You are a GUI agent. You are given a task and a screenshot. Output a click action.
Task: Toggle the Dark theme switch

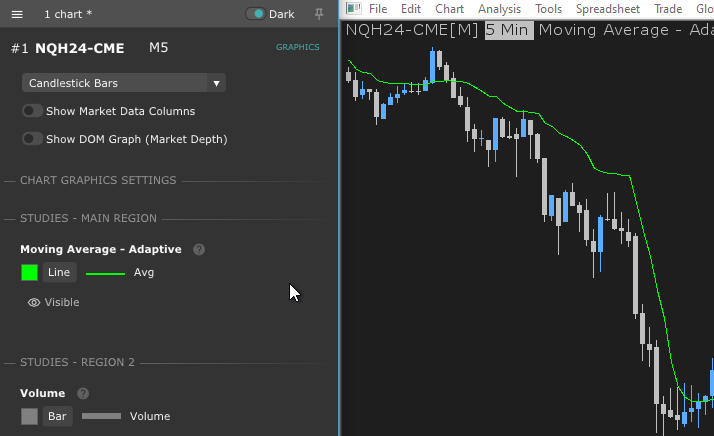click(256, 14)
